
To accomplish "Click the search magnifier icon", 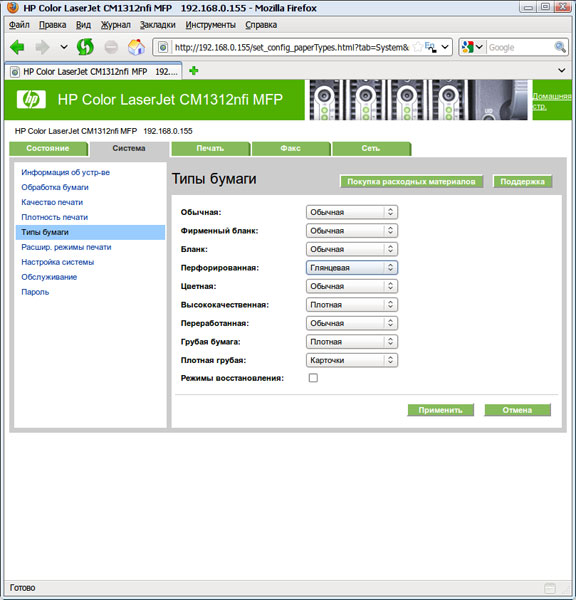I will pos(560,47).
